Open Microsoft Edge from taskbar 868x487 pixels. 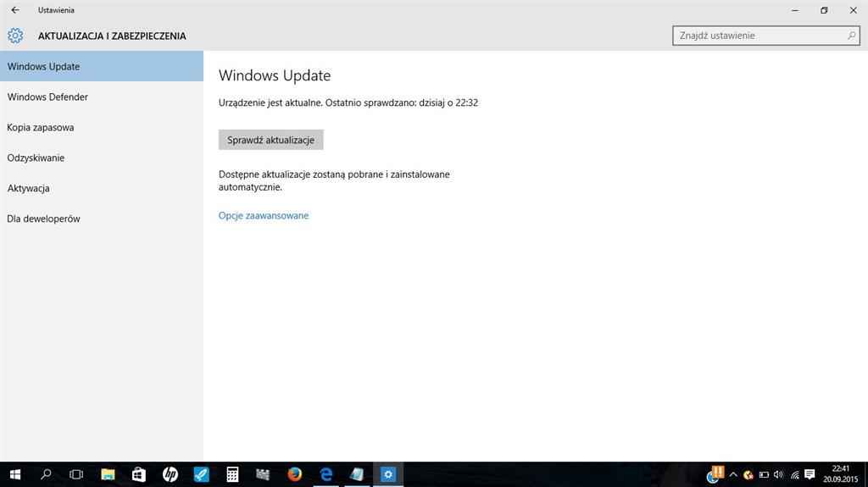[x=326, y=474]
